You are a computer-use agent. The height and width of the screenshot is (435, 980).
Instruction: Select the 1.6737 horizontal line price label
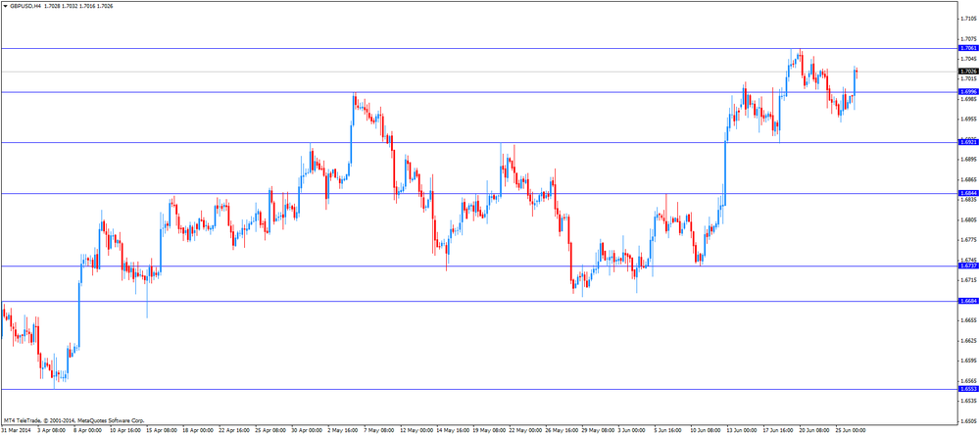click(x=967, y=266)
